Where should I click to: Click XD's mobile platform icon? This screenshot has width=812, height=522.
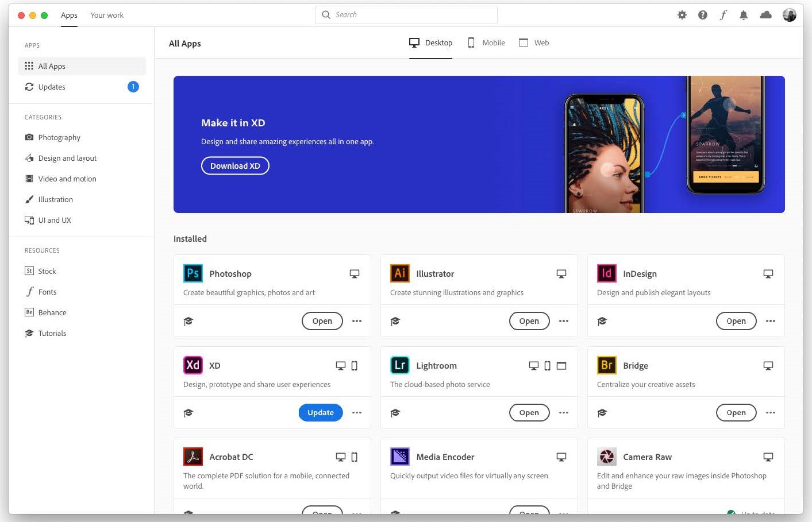355,366
